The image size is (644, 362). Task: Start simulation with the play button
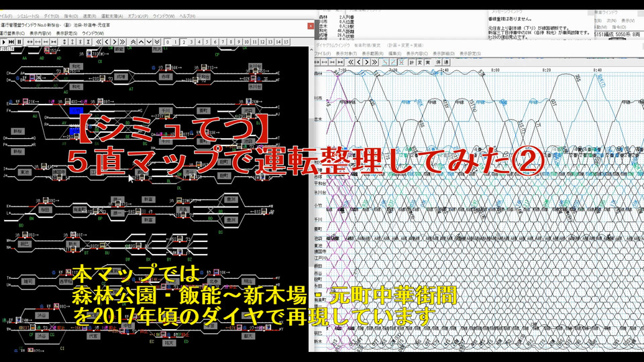4,42
